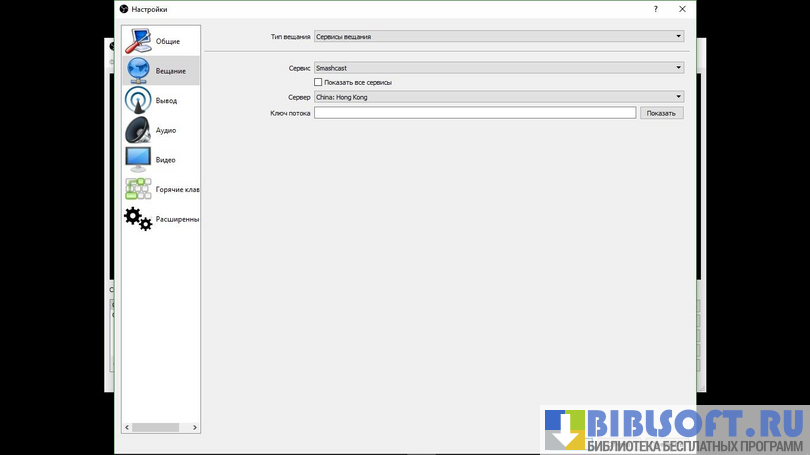Open the Видео monitor icon
Viewport: 810px width, 455px height.
pyautogui.click(x=138, y=160)
